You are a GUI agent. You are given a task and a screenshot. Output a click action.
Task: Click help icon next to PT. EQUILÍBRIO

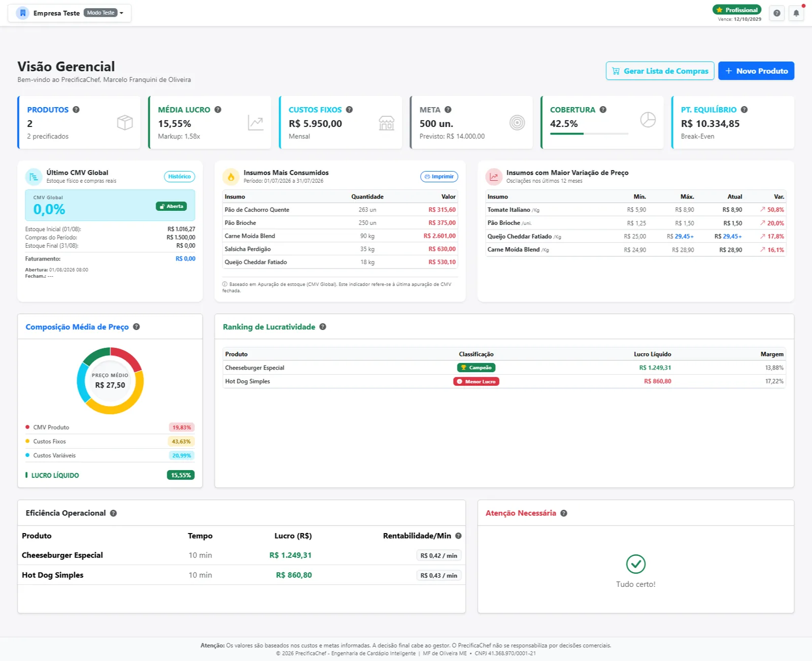pyautogui.click(x=744, y=110)
